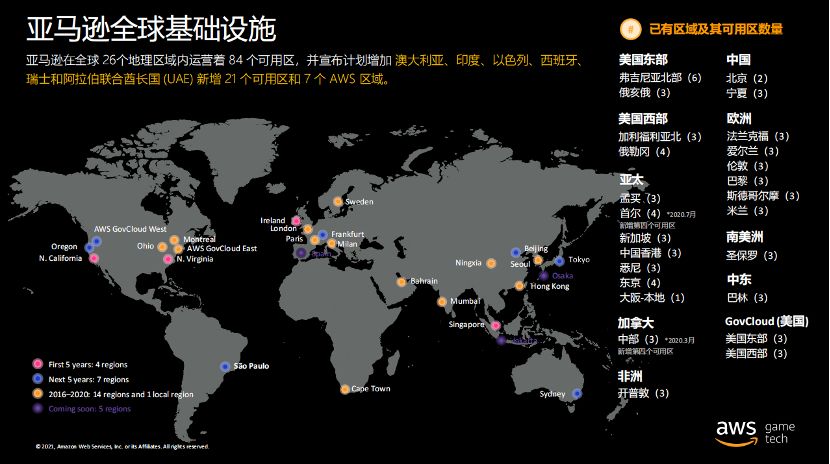Click the 俄亥俄 (3) entry
The width and height of the screenshot is (830, 464).
pos(645,92)
